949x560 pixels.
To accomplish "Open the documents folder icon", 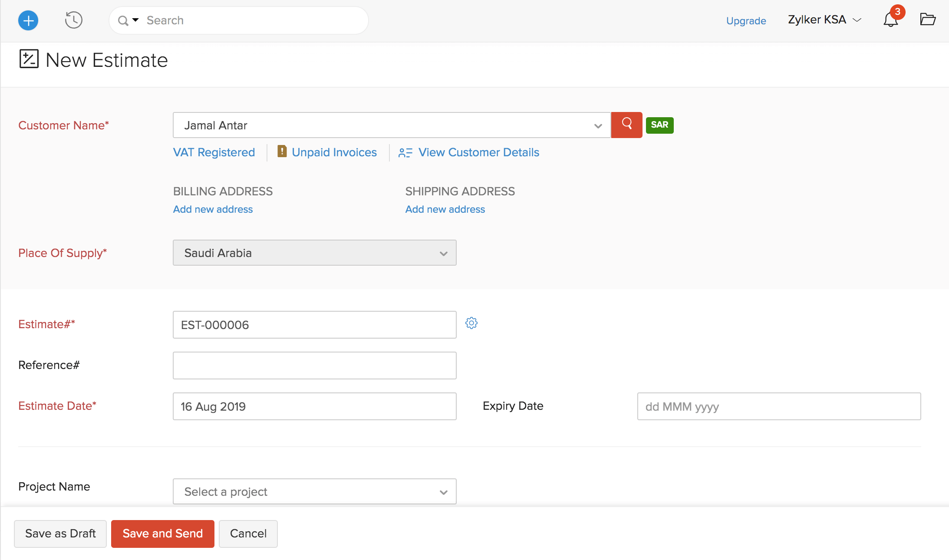I will coord(927,20).
